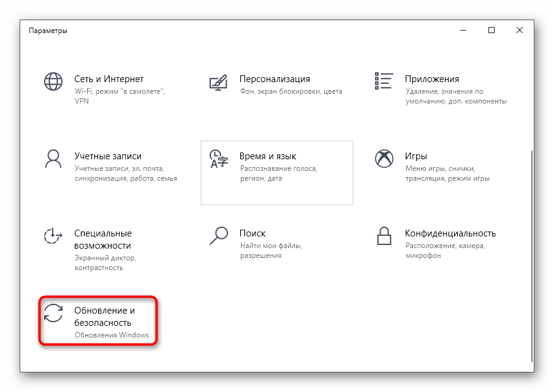Close the Параметры window
The height and width of the screenshot is (392, 554).
520,31
